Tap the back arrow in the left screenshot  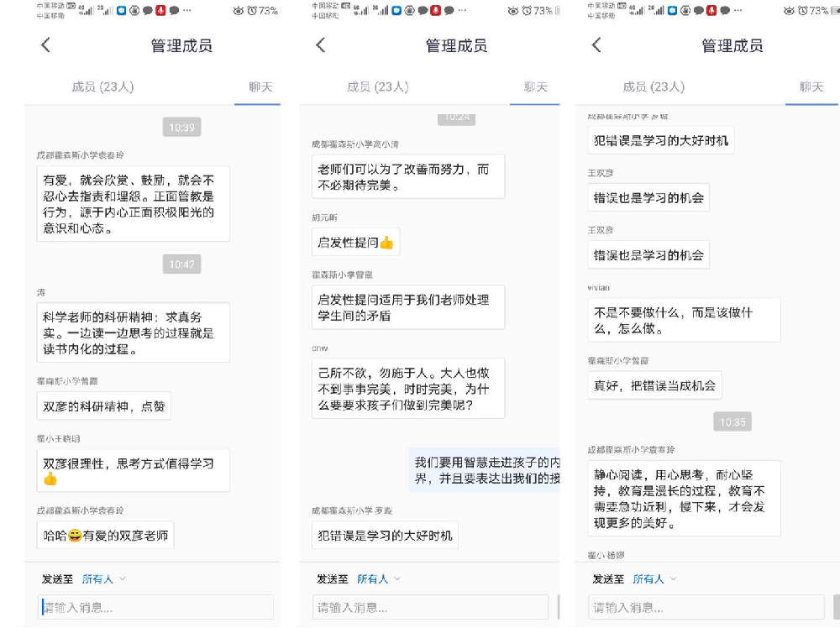[x=46, y=45]
